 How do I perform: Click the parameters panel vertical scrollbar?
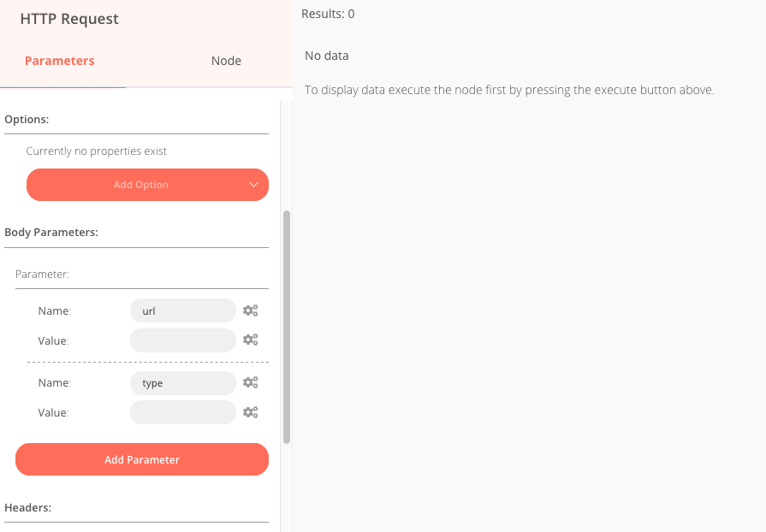pyautogui.click(x=287, y=327)
